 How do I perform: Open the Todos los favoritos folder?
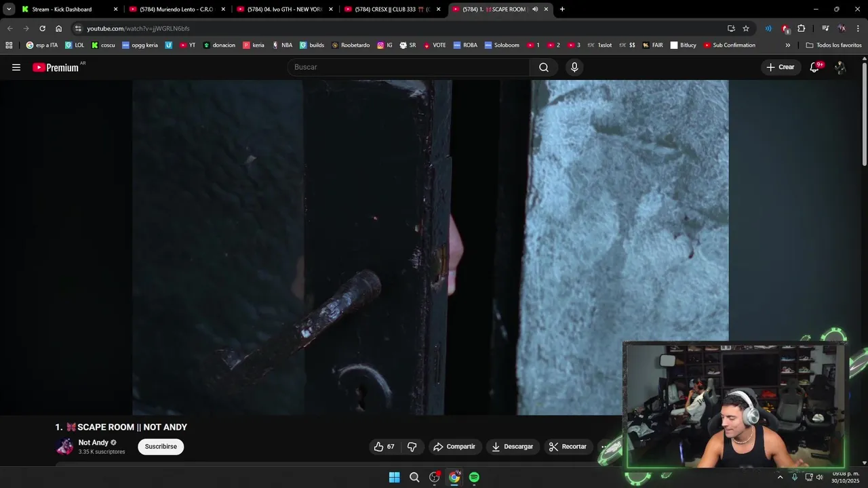pyautogui.click(x=833, y=45)
